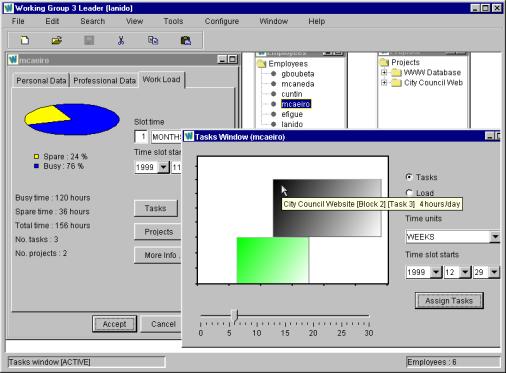
Task: Open the MONTHS slot time combo box
Action: (x=166, y=137)
